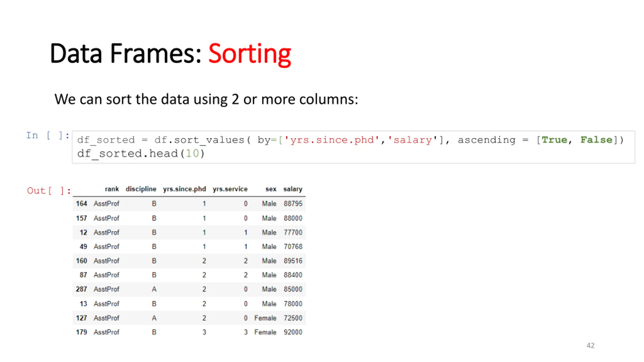Image resolution: width=644 pixels, height=362 pixels.
Task: Select row index 13
Action: (83, 304)
